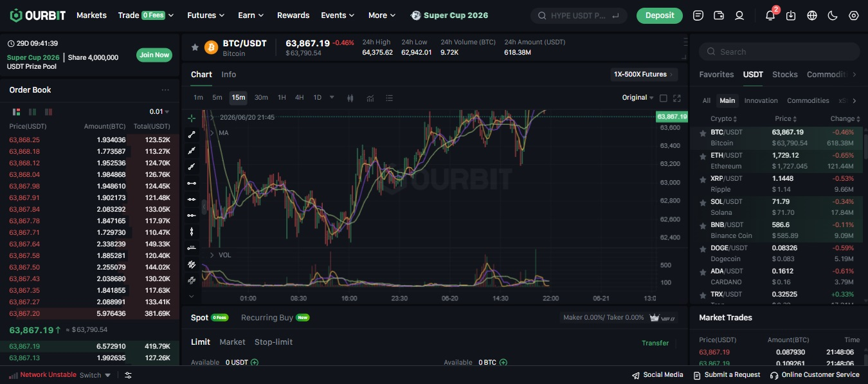
Task: Open layout settings icon beside Switch
Action: click(128, 375)
